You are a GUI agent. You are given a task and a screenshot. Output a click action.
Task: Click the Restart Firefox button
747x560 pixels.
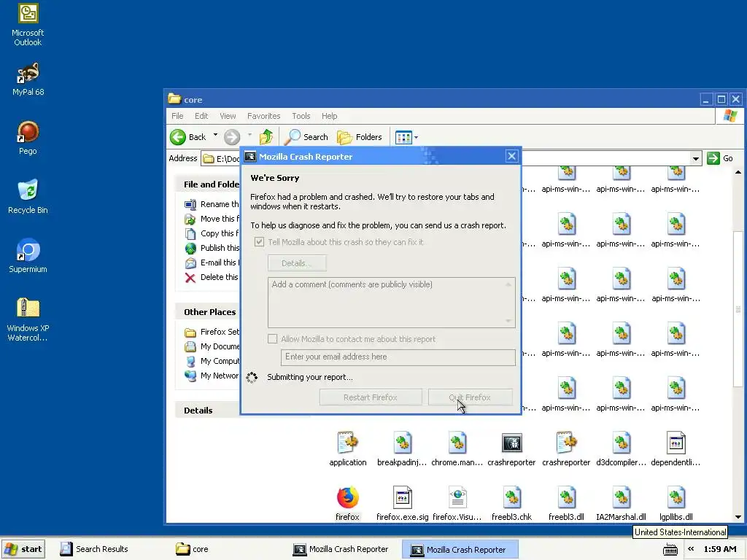(371, 397)
